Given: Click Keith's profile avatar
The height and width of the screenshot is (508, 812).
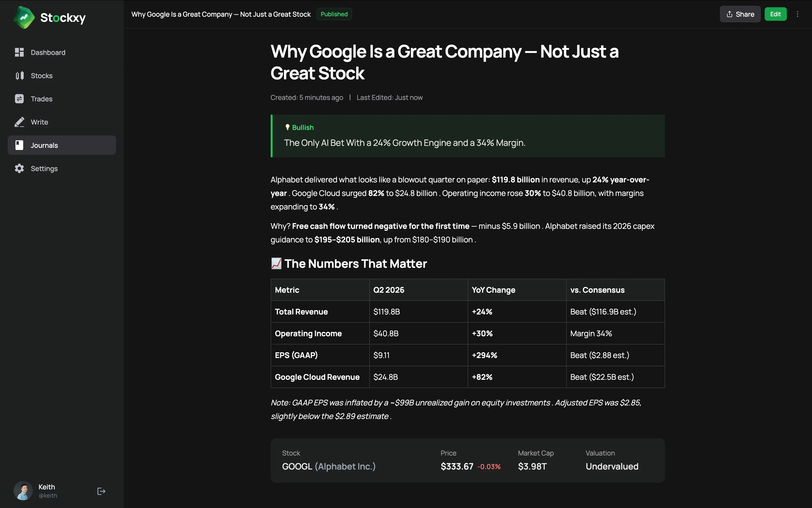Looking at the screenshot, I should click(23, 491).
